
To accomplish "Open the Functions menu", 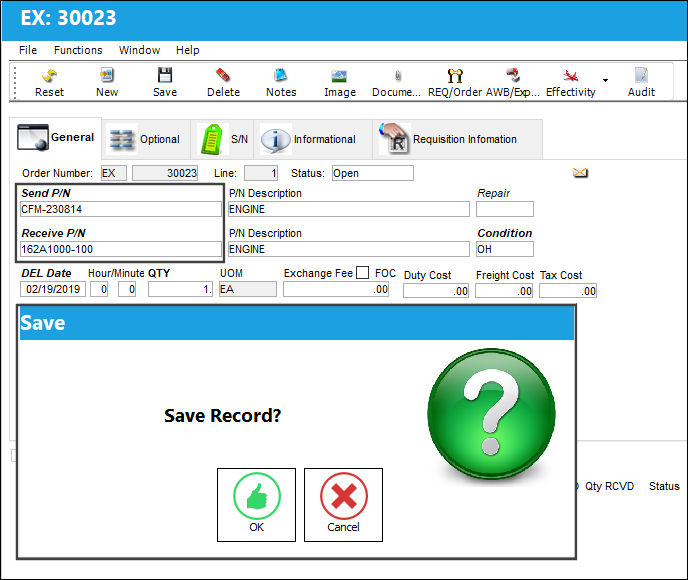I will (x=78, y=50).
